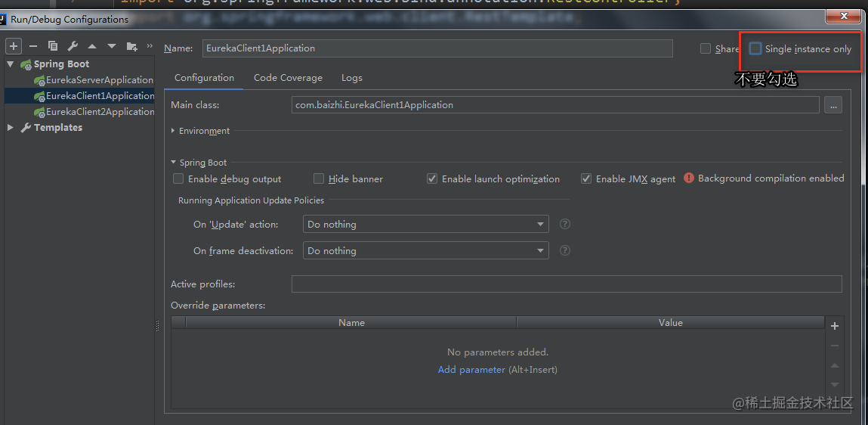Check the Hide banner option

coord(319,178)
